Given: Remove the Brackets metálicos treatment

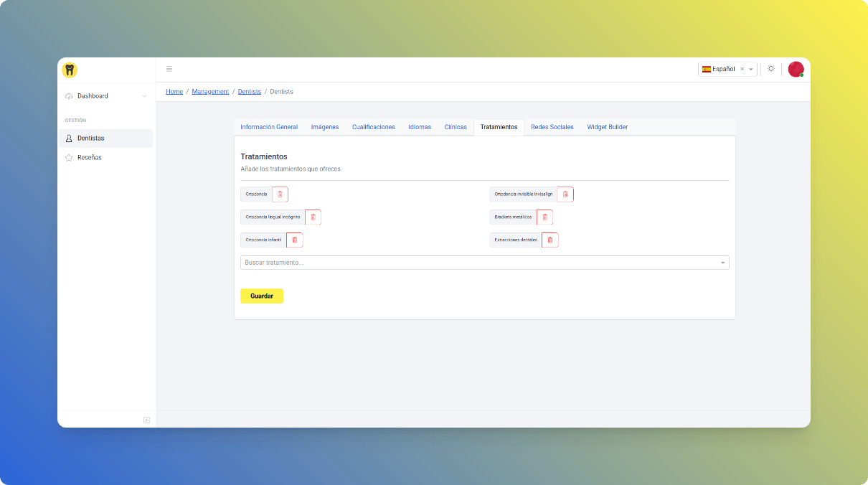Looking at the screenshot, I should tap(544, 217).
